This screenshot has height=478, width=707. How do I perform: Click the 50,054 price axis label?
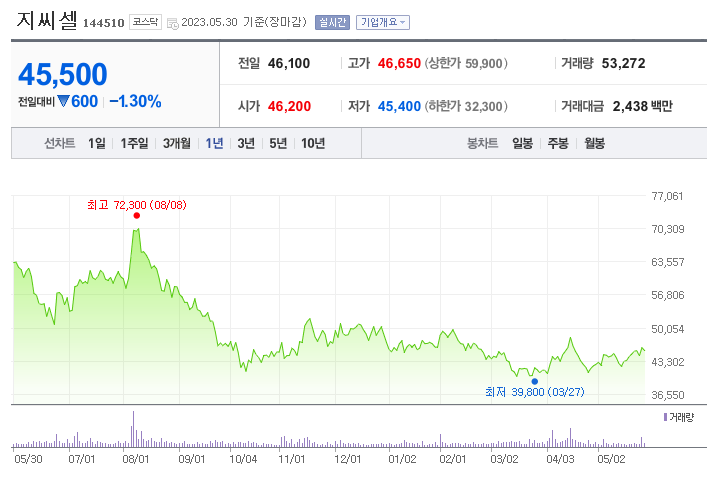click(x=668, y=329)
